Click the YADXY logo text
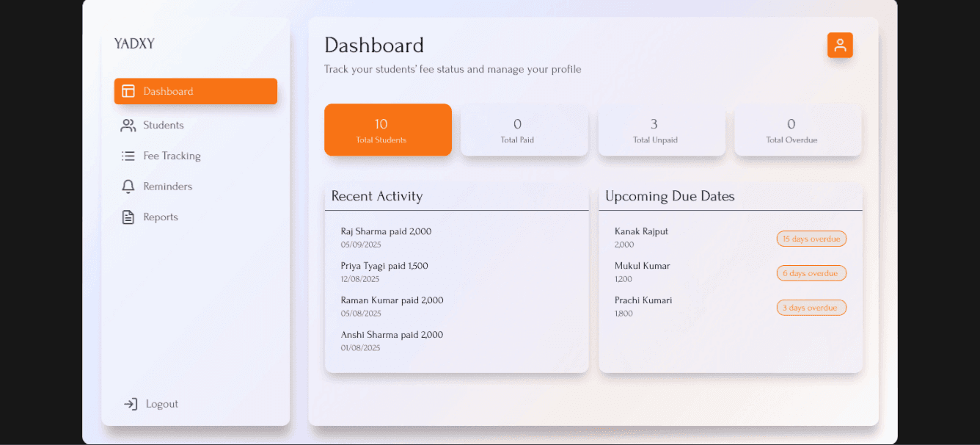 pyautogui.click(x=134, y=44)
